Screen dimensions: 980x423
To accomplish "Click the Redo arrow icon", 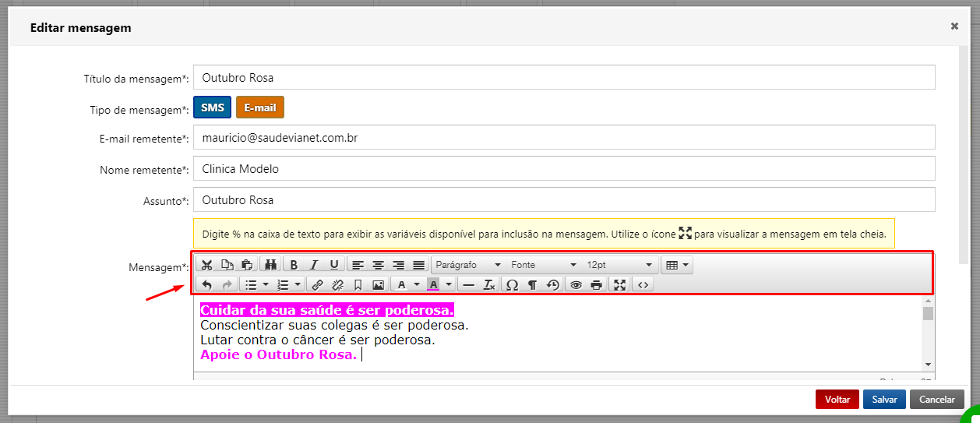I will click(x=227, y=285).
